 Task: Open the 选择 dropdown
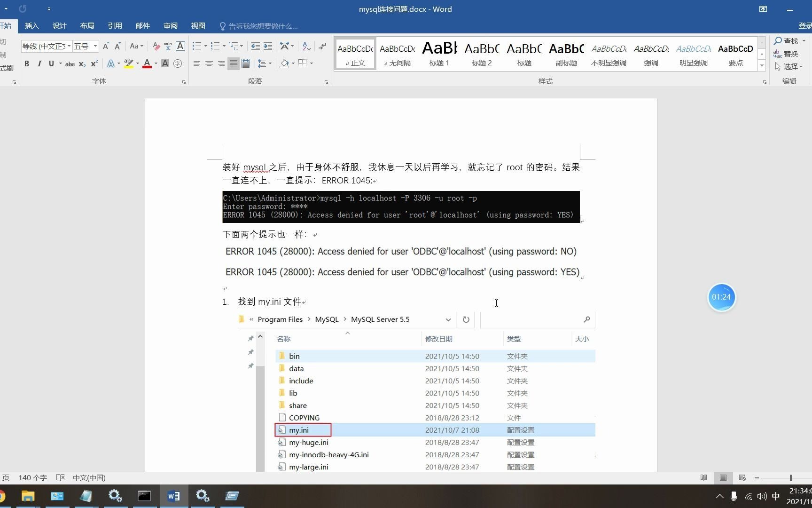(x=789, y=66)
